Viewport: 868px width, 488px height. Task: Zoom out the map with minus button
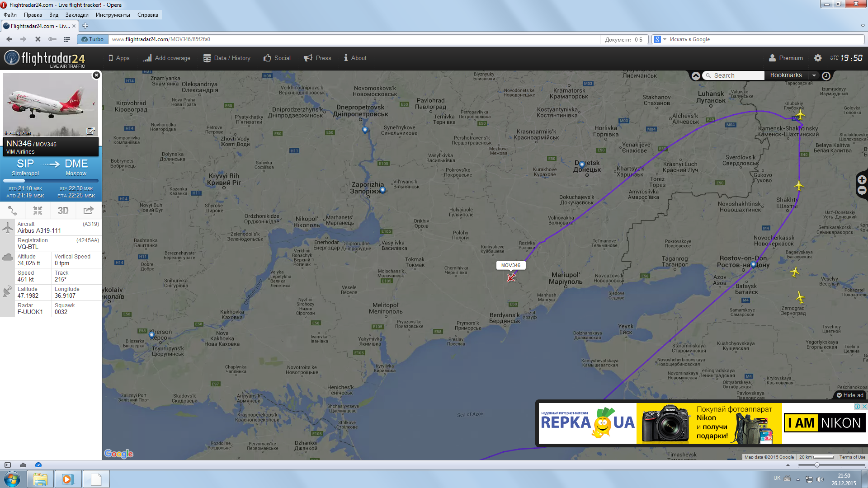pyautogui.click(x=862, y=190)
